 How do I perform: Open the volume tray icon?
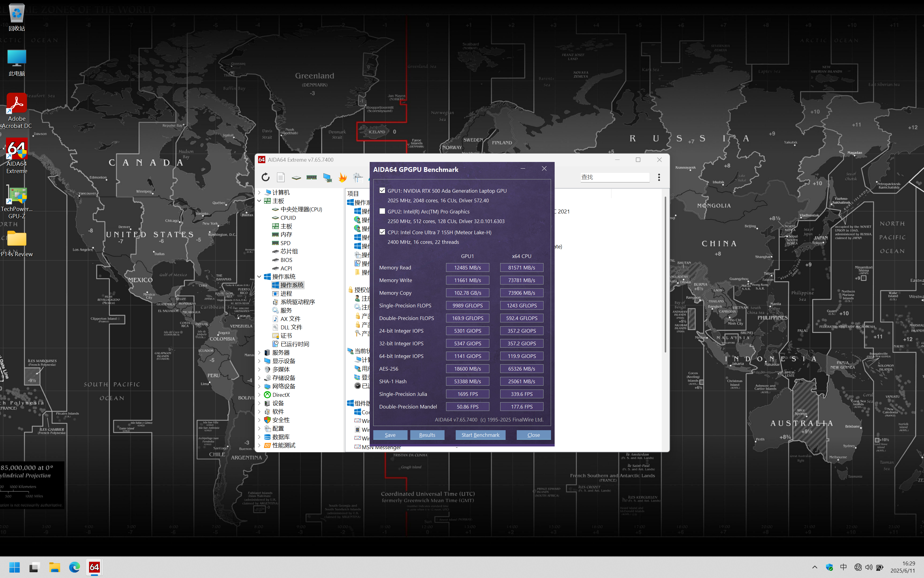coord(869,567)
